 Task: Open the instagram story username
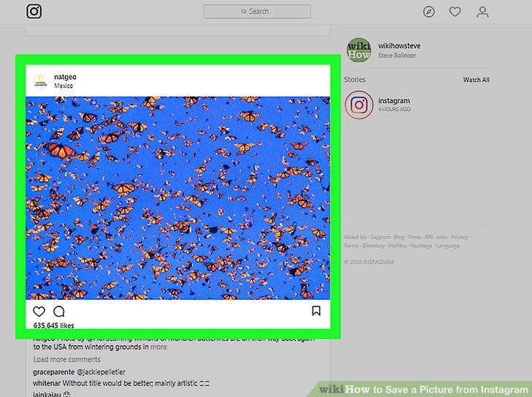coord(394,100)
